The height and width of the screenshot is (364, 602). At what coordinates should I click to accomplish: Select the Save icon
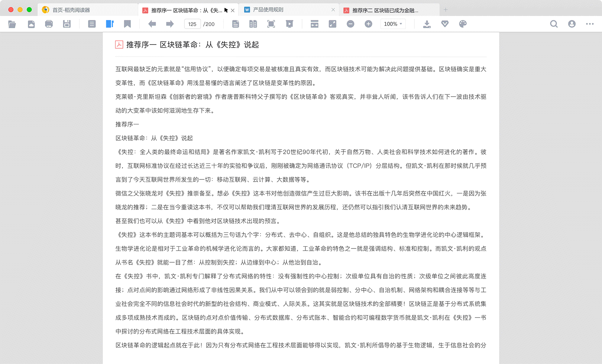coord(67,24)
